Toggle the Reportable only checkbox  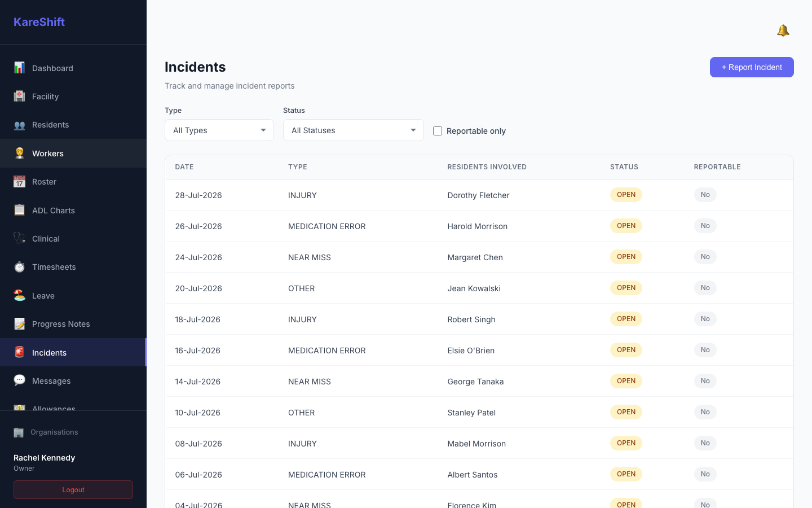[438, 131]
